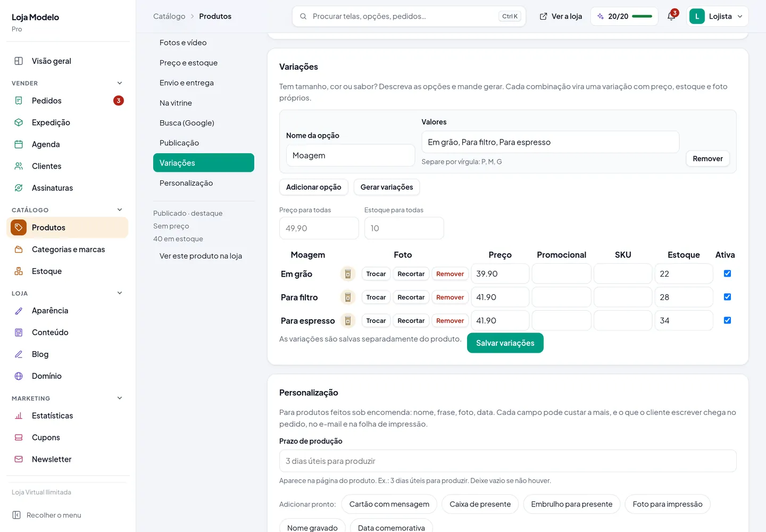
Task: Click Catálogo breadcrumb link
Action: coord(169,16)
